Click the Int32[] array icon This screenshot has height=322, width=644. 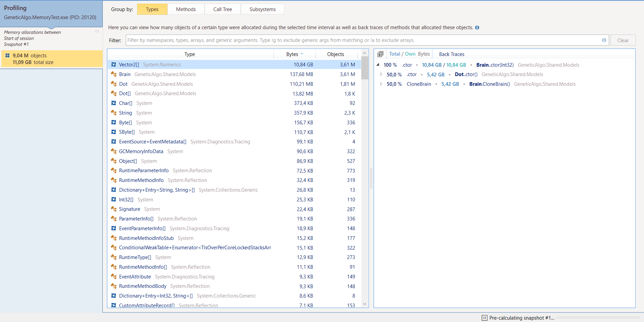point(114,200)
